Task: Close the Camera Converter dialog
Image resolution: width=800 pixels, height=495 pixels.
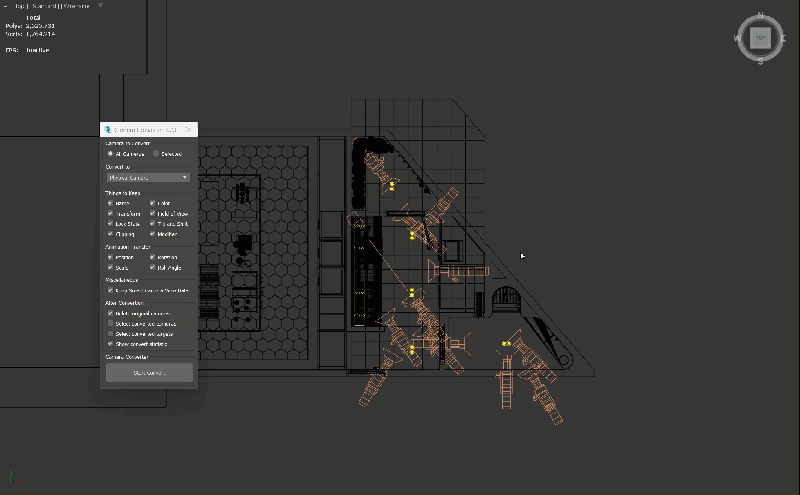Action: point(188,130)
